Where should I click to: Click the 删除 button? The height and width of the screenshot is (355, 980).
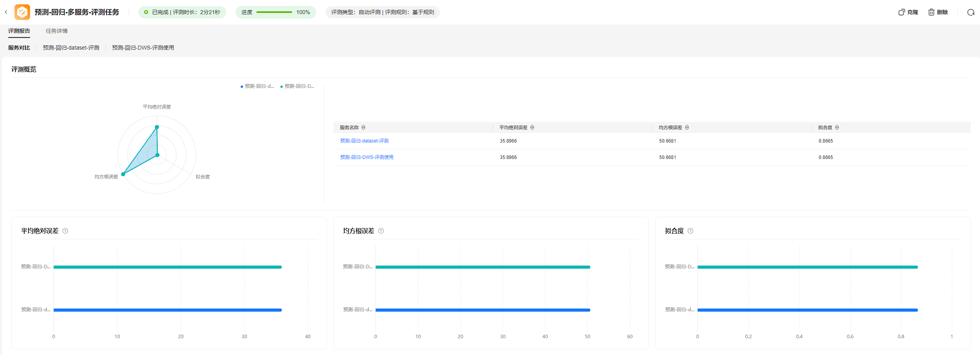coord(938,12)
